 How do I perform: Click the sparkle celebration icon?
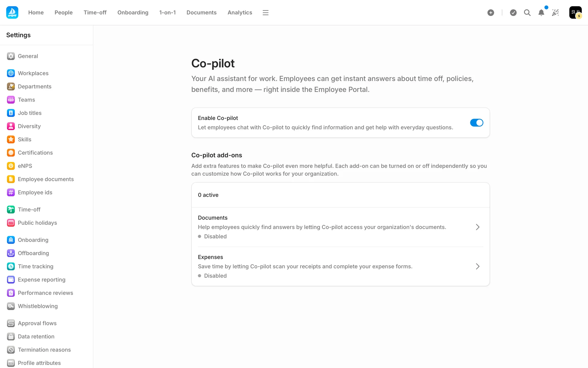coord(555,13)
